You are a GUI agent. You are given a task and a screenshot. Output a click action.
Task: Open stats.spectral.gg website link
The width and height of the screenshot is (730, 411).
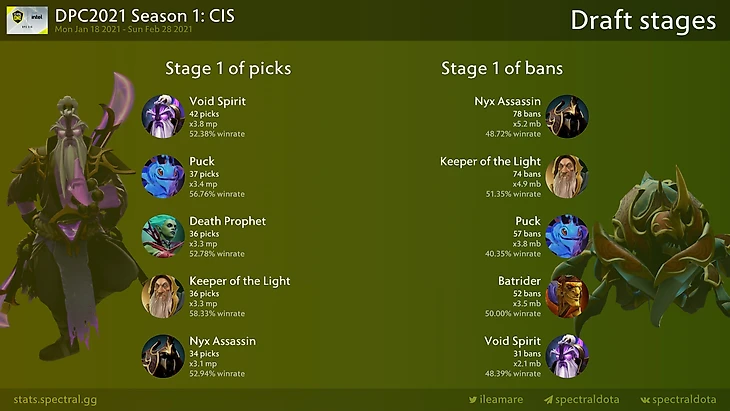55,400
